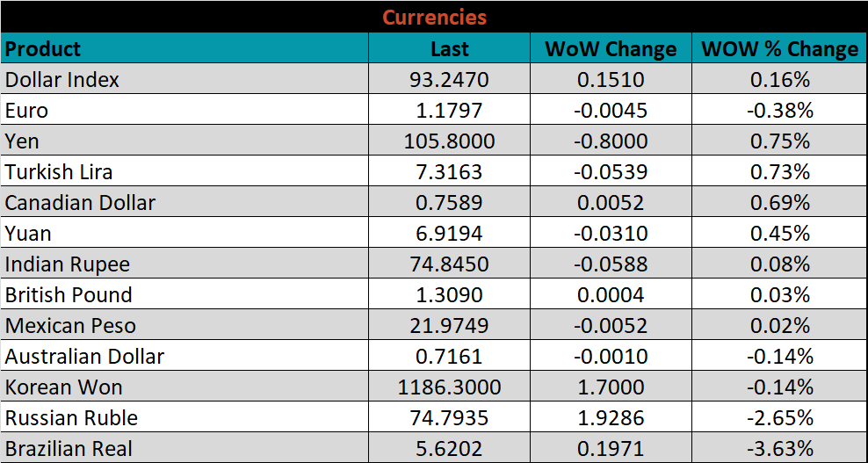Click the WoW Change column header
The height and width of the screenshot is (463, 868).
click(611, 49)
